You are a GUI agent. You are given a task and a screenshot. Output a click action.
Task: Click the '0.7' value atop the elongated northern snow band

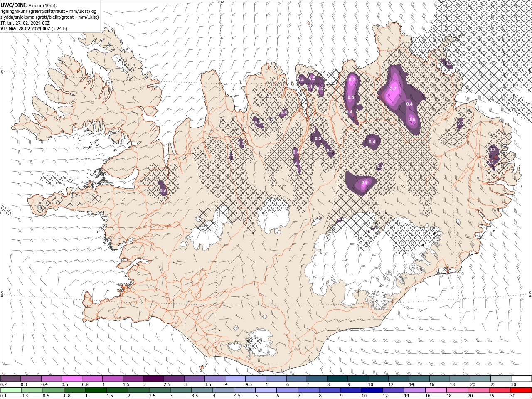352,79
